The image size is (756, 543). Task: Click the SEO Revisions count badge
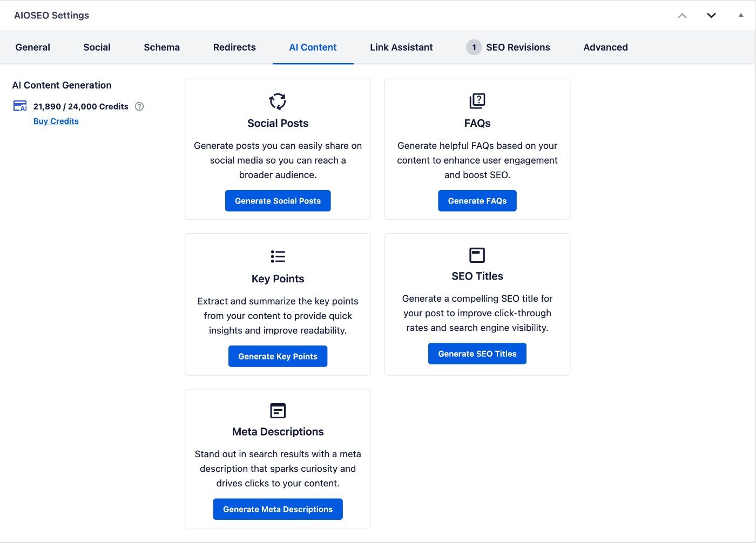(474, 47)
